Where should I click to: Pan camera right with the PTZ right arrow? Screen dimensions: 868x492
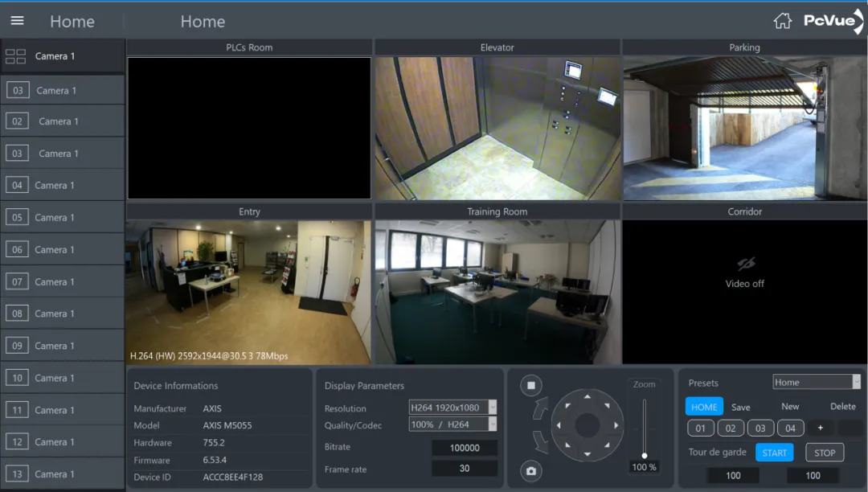point(616,425)
